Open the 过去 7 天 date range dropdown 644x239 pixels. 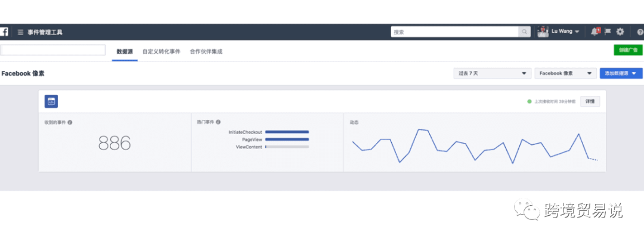pyautogui.click(x=492, y=73)
